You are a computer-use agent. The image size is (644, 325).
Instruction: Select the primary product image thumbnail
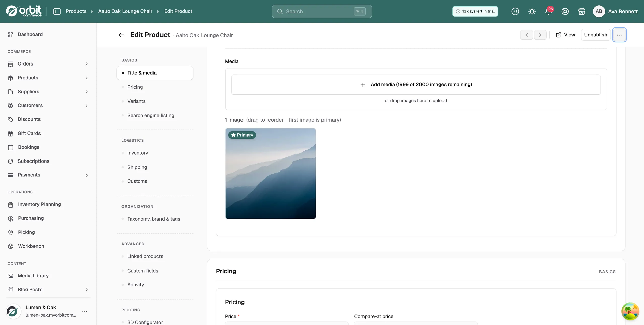coord(270,174)
